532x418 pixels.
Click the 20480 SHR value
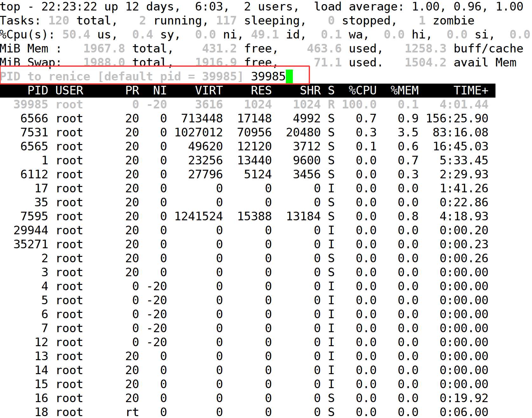(x=303, y=133)
